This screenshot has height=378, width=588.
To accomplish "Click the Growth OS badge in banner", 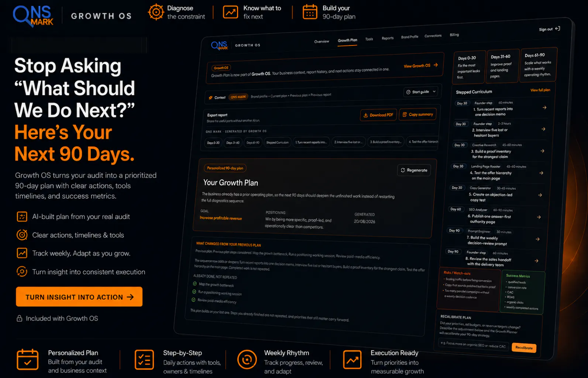I will [x=221, y=68].
